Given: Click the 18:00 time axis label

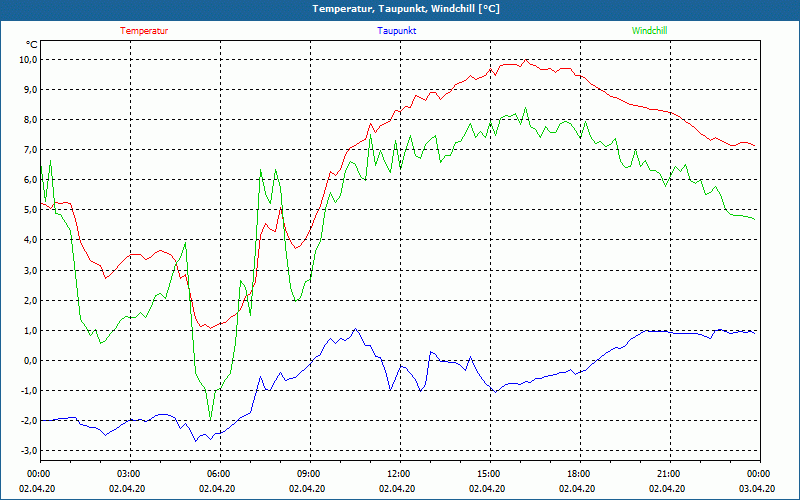Looking at the screenshot, I should [x=580, y=474].
